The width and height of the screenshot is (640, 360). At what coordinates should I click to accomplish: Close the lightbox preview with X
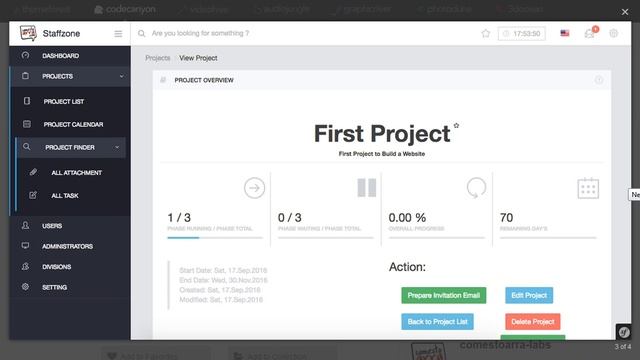coord(625,12)
